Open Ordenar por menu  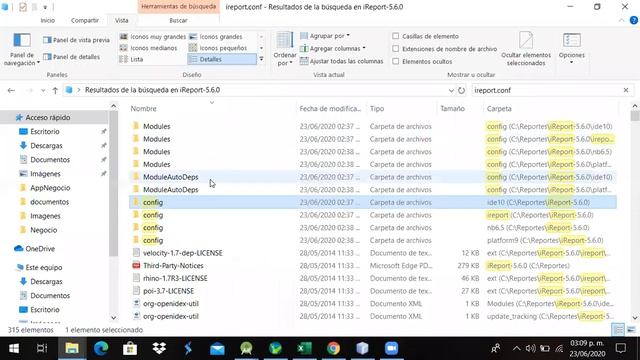[x=284, y=49]
